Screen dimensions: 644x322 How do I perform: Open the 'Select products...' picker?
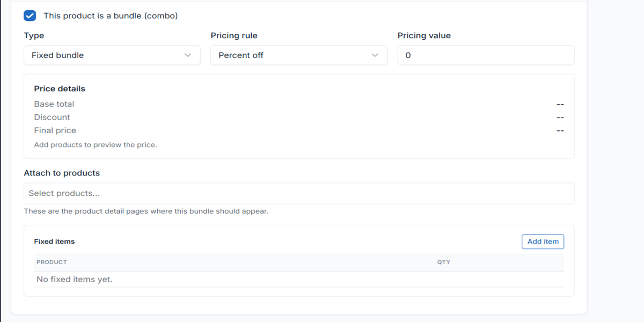click(298, 193)
